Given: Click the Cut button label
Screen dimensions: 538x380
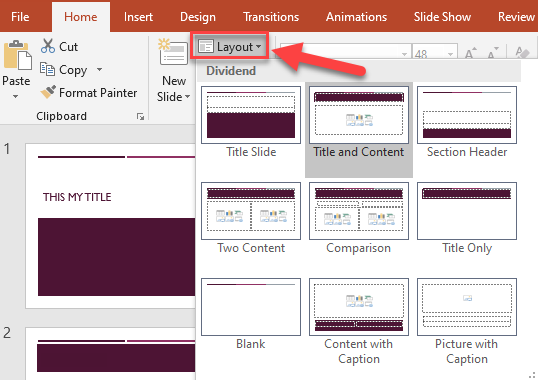Looking at the screenshot, I should [x=68, y=47].
